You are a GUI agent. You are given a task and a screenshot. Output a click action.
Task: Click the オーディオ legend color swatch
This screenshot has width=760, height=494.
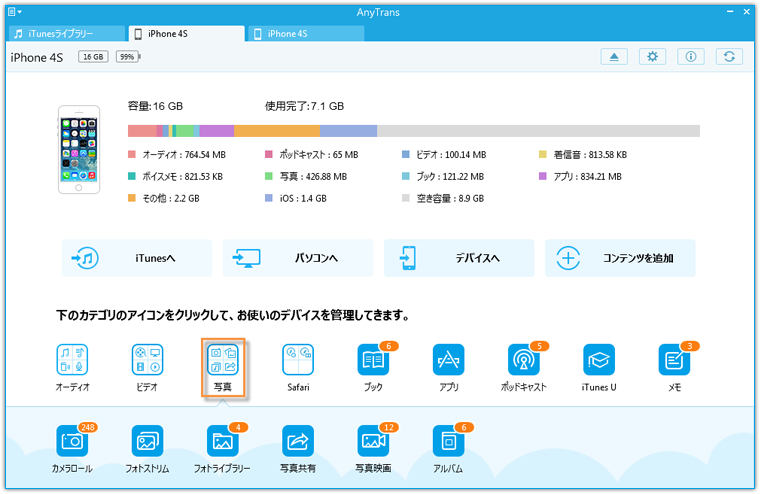point(132,154)
